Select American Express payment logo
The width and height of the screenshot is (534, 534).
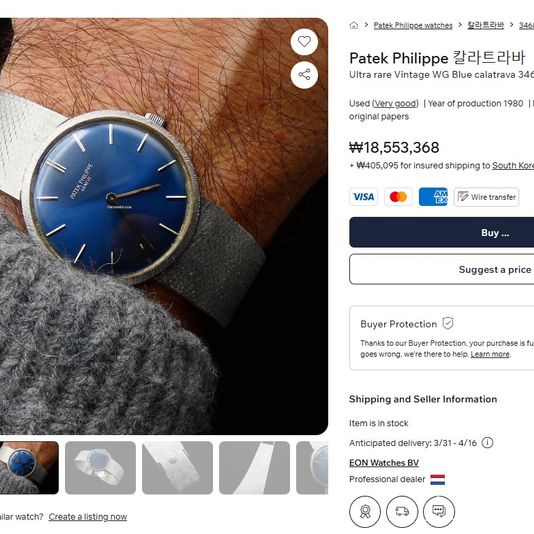[x=433, y=197]
